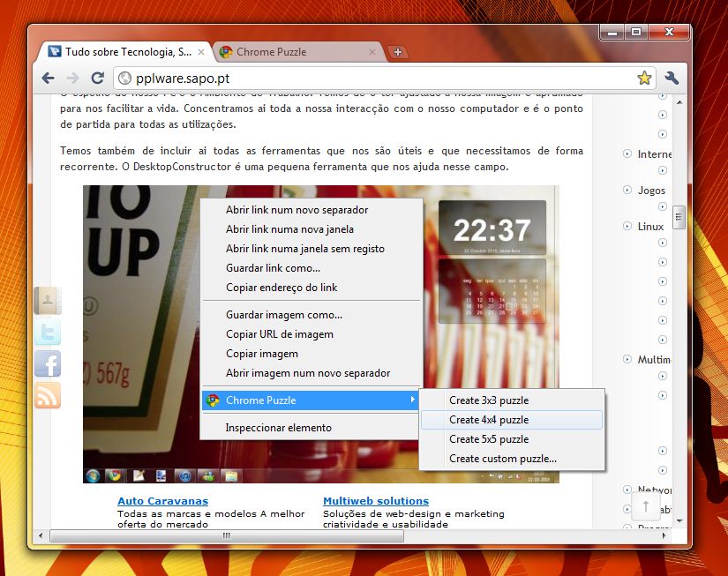Select Guardar imagem como...
Image resolution: width=728 pixels, height=576 pixels.
(311, 315)
